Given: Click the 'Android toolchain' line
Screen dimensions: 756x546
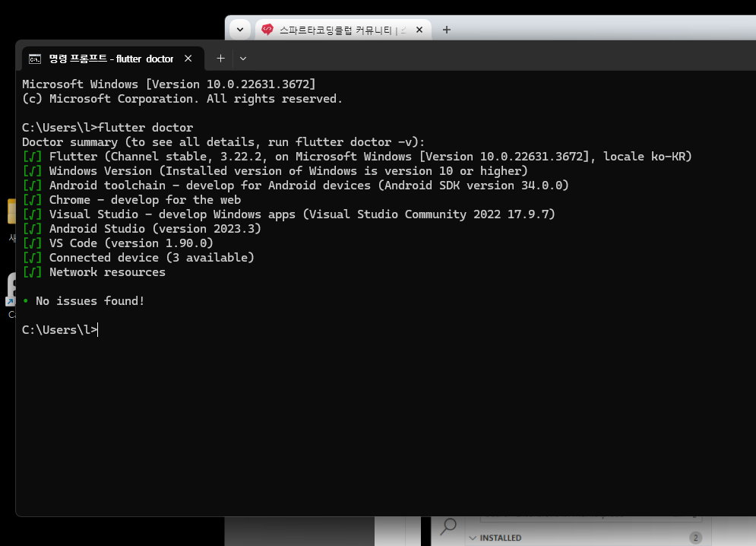Looking at the screenshot, I should click(x=295, y=185).
